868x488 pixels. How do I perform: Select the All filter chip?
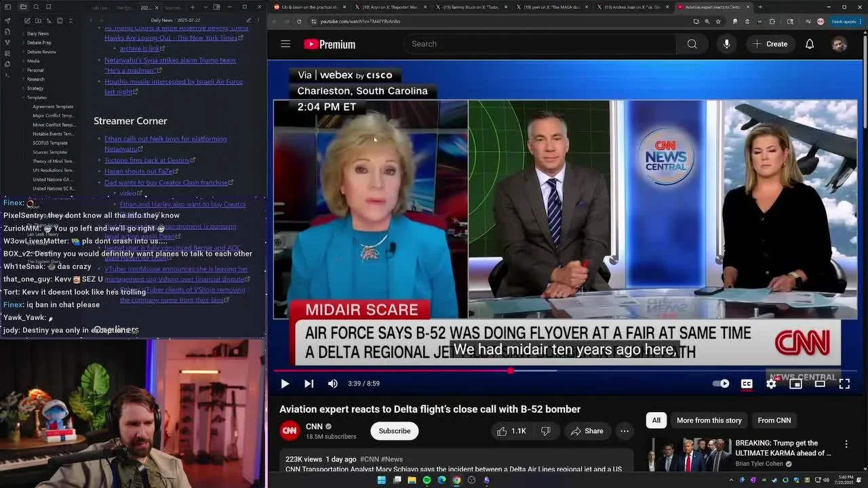click(656, 420)
